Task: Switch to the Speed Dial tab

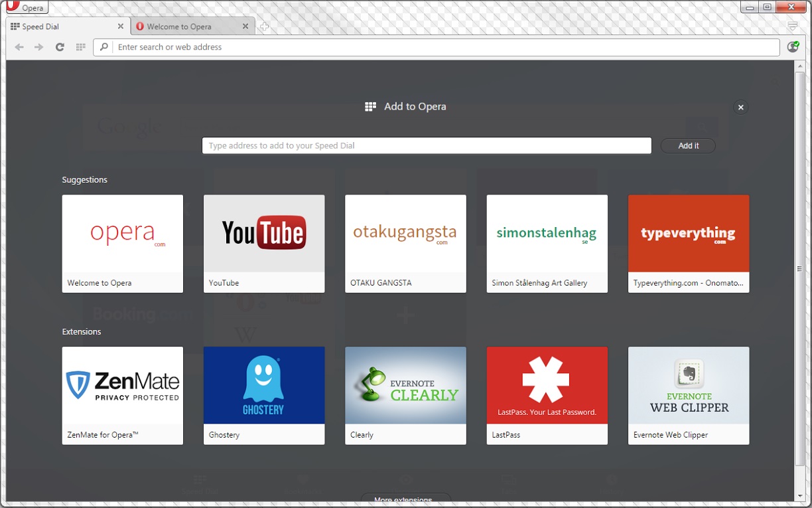Action: click(67, 27)
